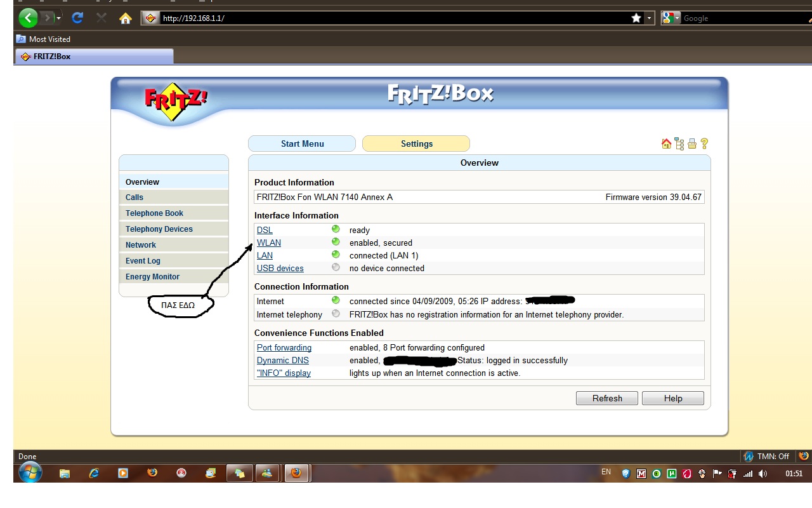This screenshot has height=508, width=812.
Task: Launch Internet Explorer from the taskbar
Action: 94,473
